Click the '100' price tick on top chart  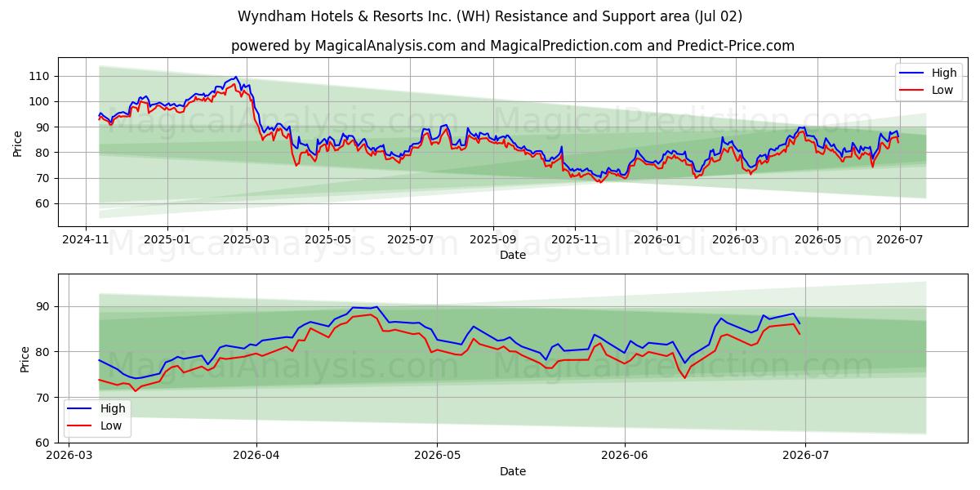point(40,101)
